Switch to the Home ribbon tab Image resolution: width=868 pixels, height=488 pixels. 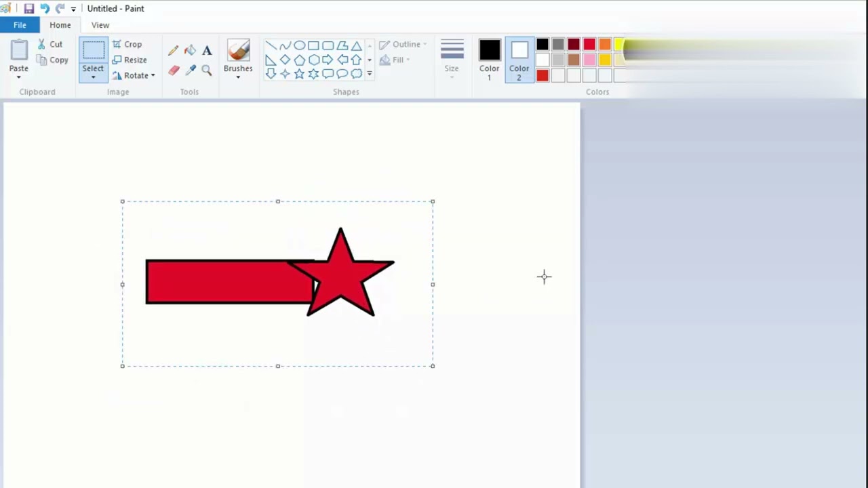[x=60, y=25]
